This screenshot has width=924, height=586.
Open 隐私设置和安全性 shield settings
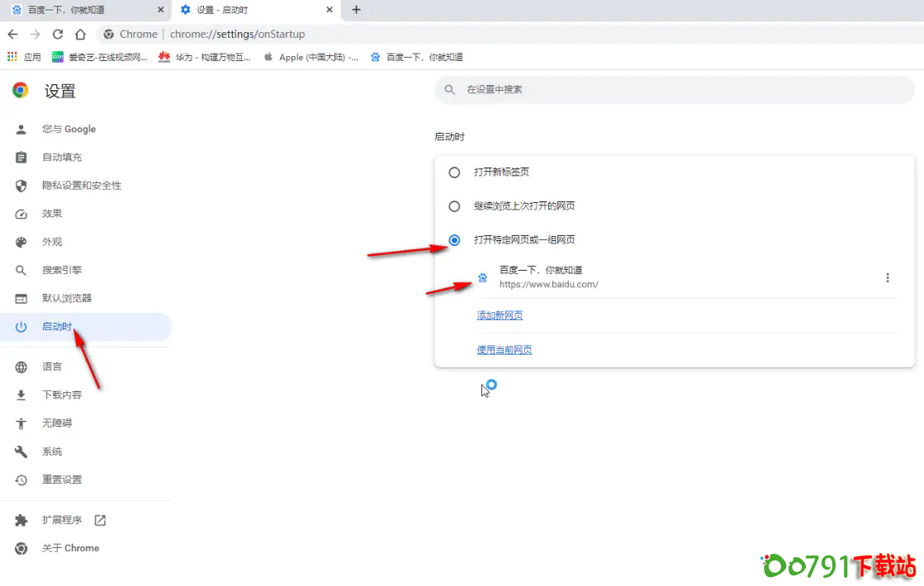point(81,186)
